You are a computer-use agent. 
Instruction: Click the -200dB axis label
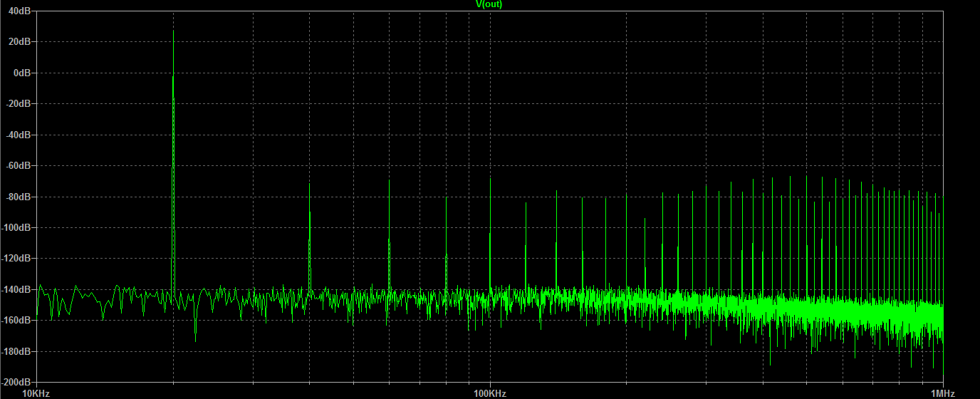pyautogui.click(x=17, y=382)
